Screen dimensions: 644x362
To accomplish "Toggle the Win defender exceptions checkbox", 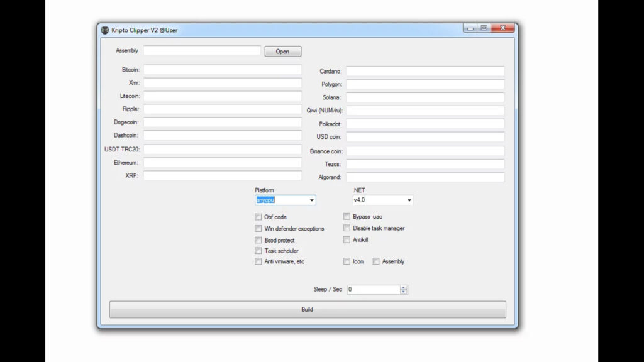I will [x=258, y=228].
